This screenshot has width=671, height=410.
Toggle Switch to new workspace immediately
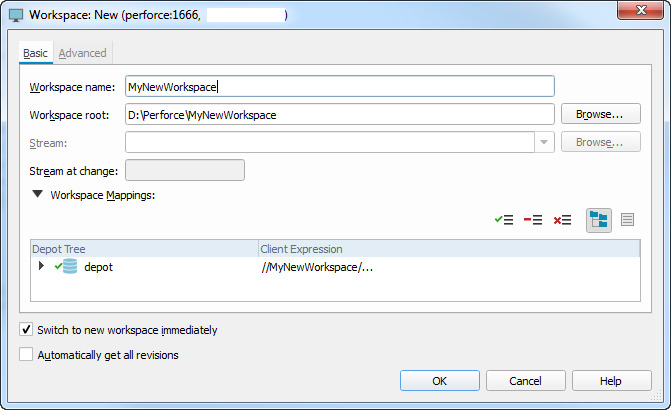click(x=26, y=330)
